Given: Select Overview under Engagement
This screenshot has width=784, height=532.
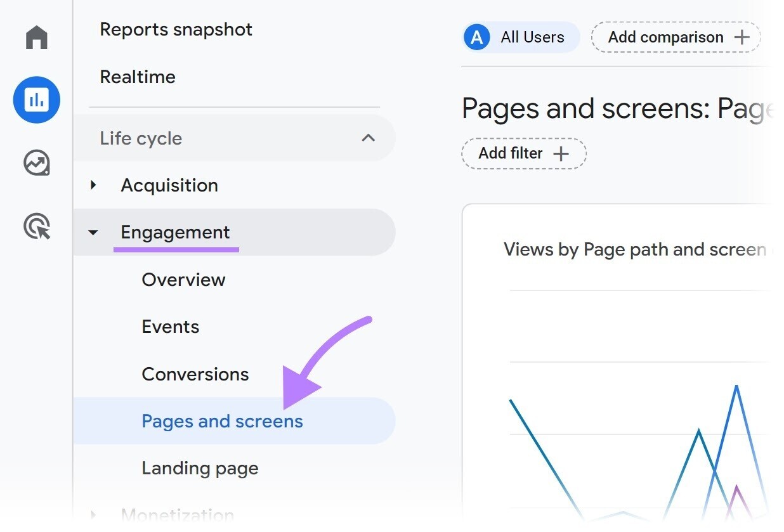Looking at the screenshot, I should click(x=183, y=279).
